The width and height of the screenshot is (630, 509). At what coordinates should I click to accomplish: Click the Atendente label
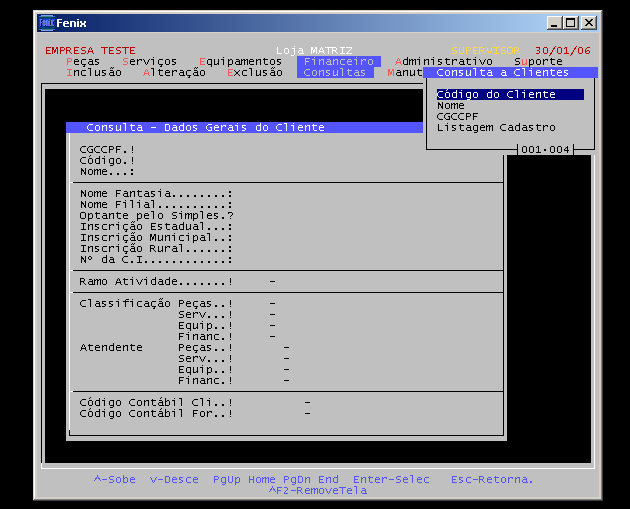point(111,348)
